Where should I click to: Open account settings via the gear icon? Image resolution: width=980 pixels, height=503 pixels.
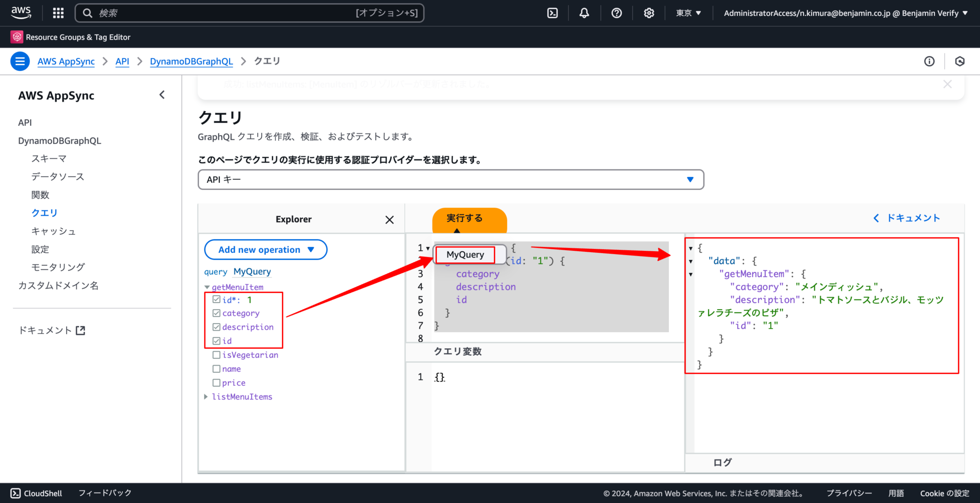(x=649, y=13)
